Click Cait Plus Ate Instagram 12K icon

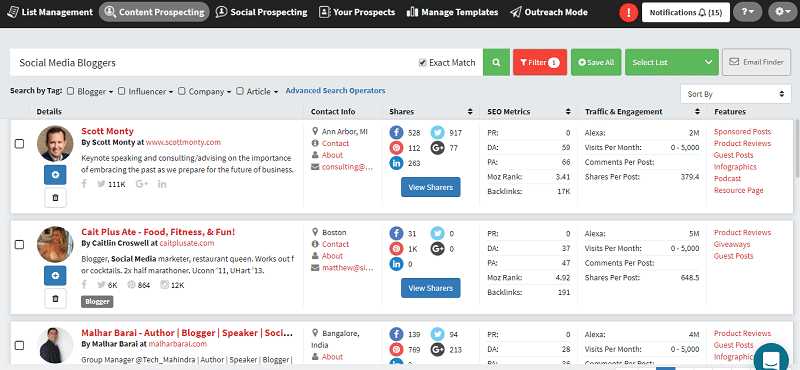pos(164,285)
